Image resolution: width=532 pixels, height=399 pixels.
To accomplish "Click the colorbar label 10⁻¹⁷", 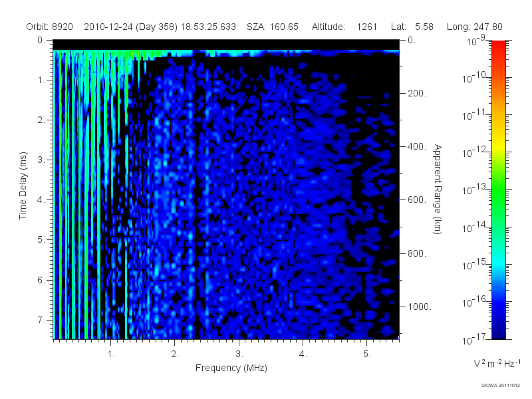I will [x=475, y=339].
